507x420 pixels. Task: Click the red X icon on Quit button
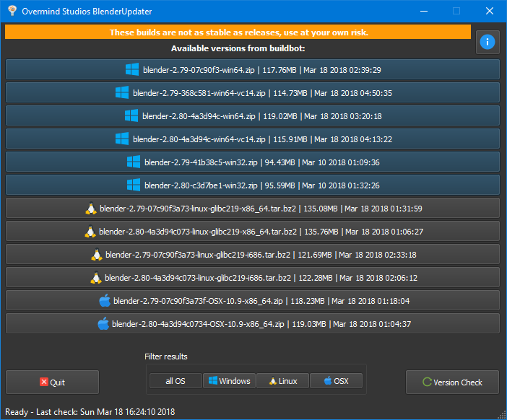44,382
